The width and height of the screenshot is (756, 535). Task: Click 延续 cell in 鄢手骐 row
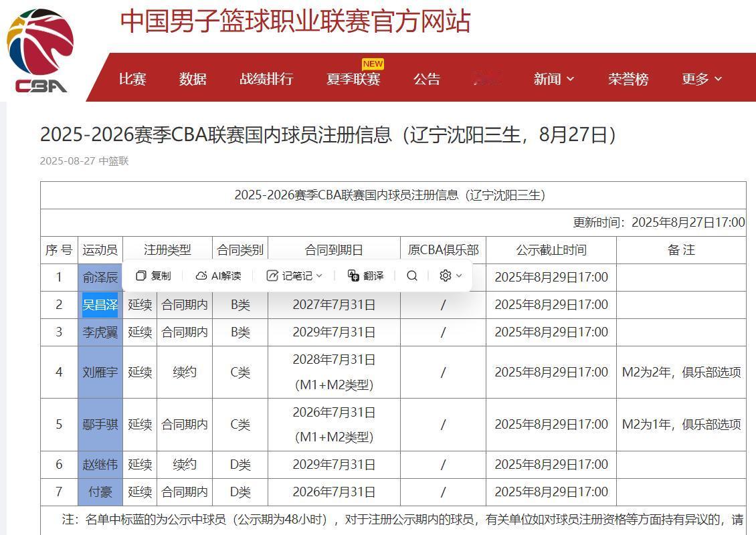tap(140, 424)
